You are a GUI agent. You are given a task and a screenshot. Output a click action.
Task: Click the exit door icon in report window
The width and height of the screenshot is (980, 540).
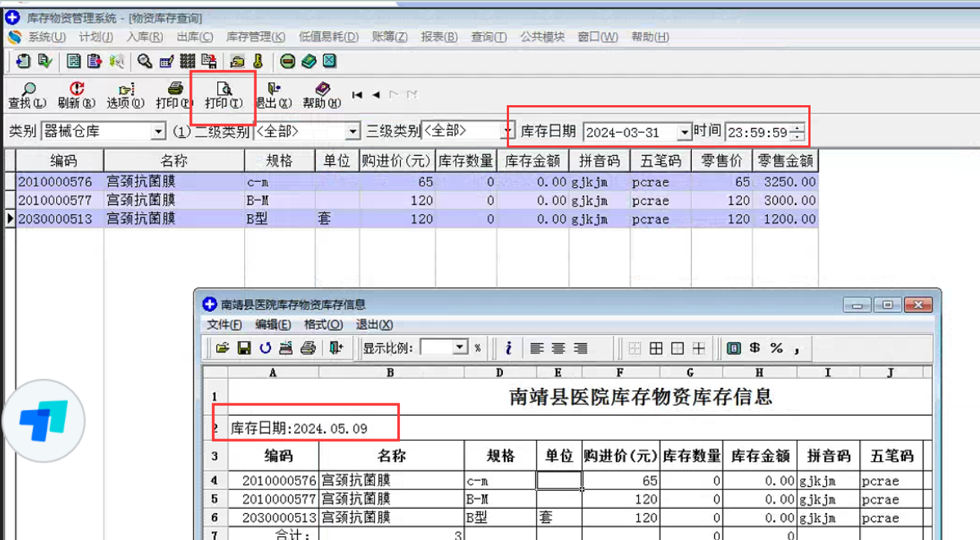coord(336,348)
